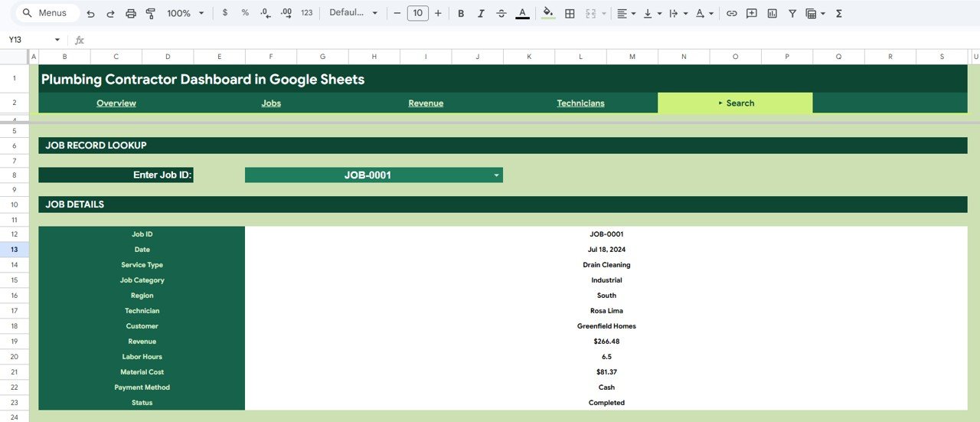This screenshot has width=980, height=422.
Task: Decrease decimal places icon
Action: click(265, 13)
